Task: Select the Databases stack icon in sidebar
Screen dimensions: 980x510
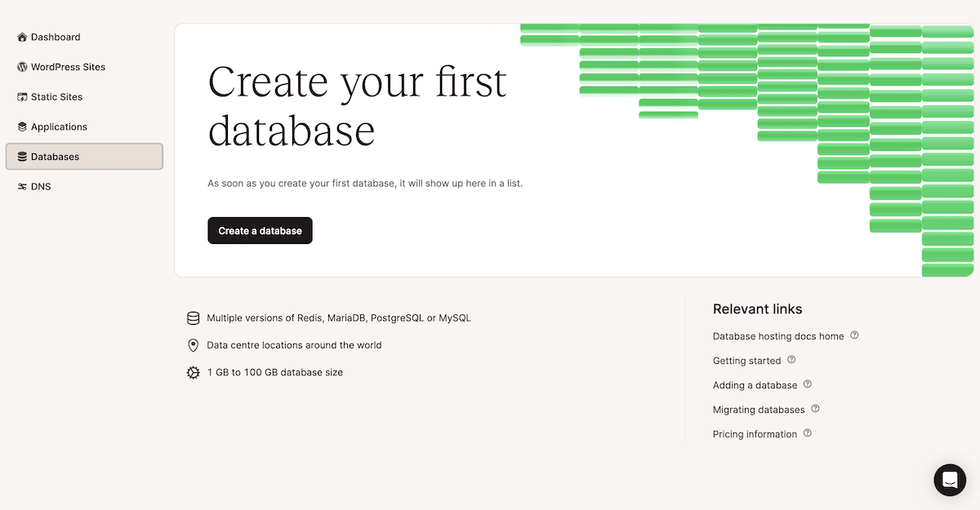Action: point(21,156)
